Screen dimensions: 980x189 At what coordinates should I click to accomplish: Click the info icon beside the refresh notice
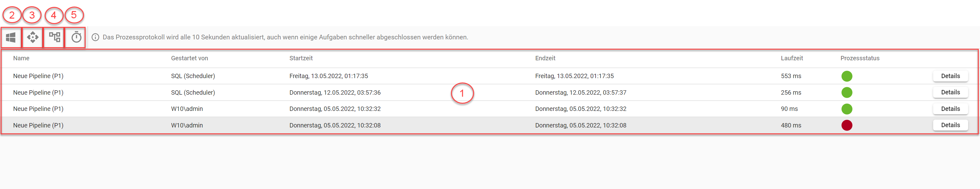pos(95,37)
